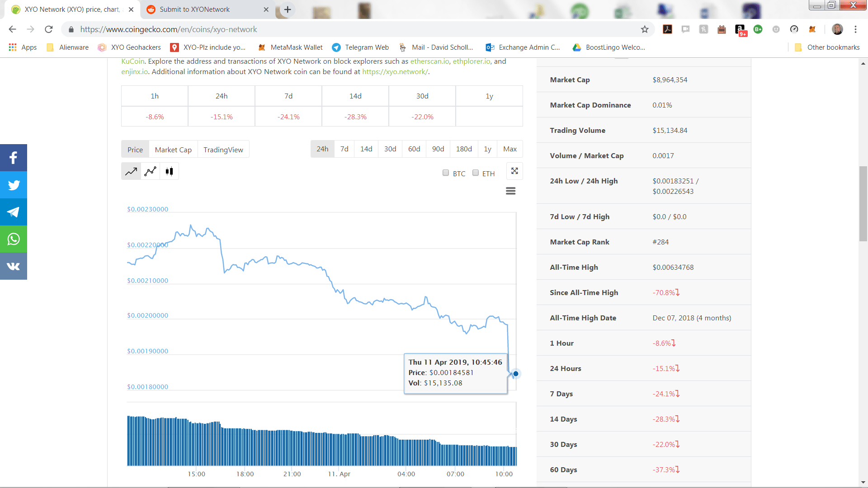Share page via the Twitter sidebar icon
Image resolution: width=868 pixels, height=488 pixels.
click(x=13, y=185)
